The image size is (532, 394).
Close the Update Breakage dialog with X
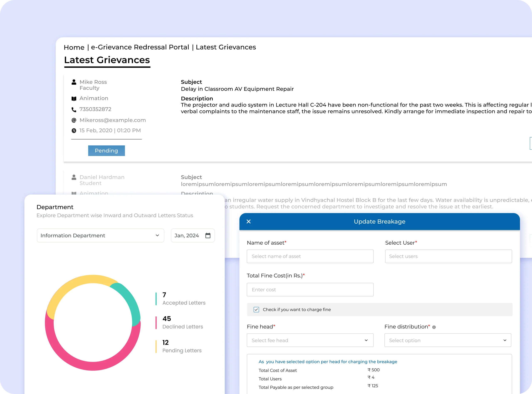click(249, 222)
